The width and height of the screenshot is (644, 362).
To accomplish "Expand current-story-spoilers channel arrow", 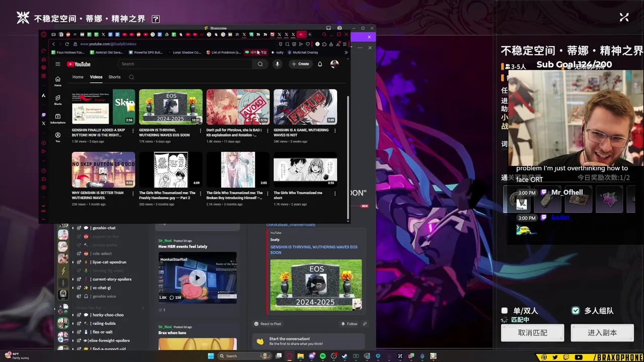I will pos(73,279).
